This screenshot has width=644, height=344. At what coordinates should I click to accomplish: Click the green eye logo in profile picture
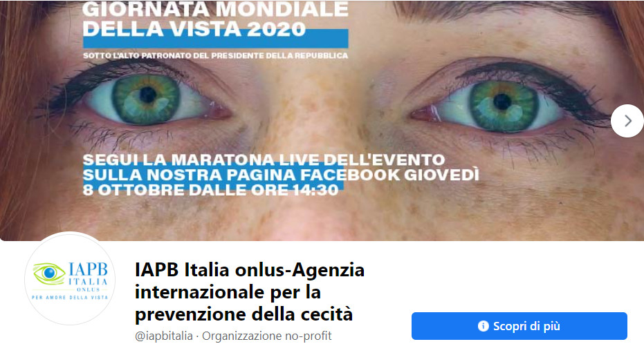(49, 274)
